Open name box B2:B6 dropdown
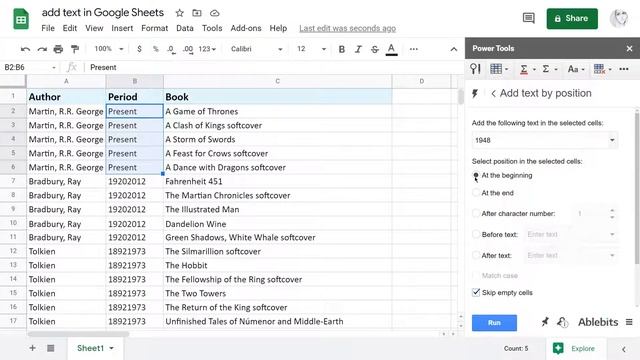The image size is (640, 360). coord(53,67)
